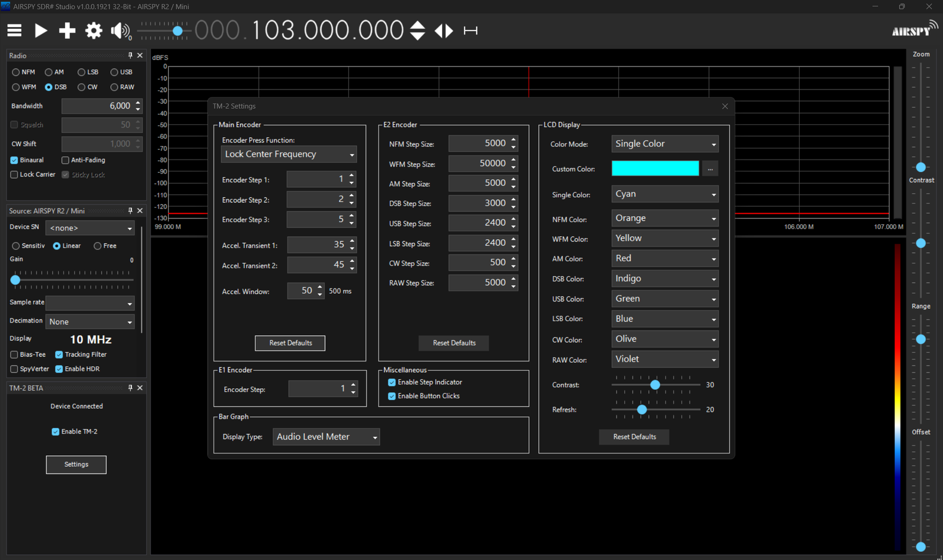Reset E2 Encoder defaults
Screen dimensions: 943x560
point(454,343)
